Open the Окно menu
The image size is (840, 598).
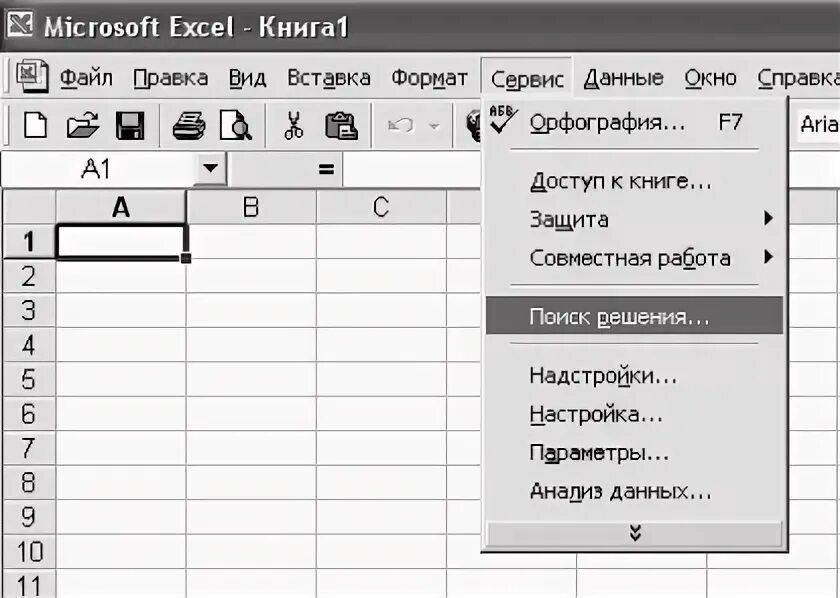click(710, 78)
